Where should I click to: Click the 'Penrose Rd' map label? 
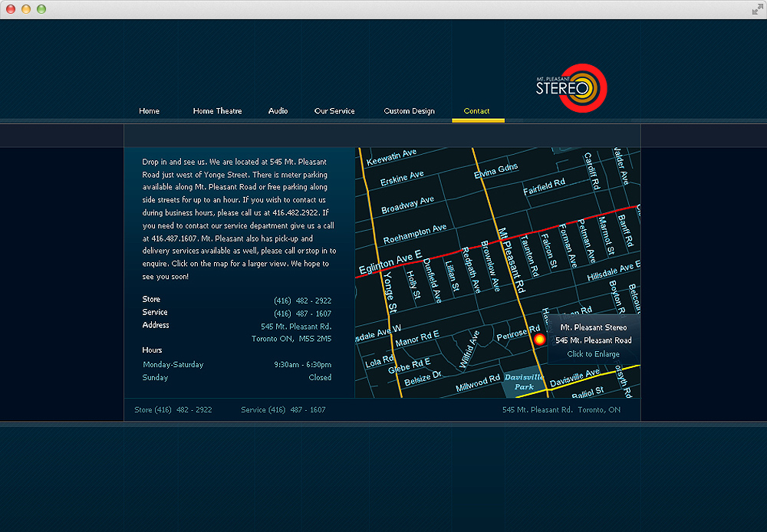[518, 333]
